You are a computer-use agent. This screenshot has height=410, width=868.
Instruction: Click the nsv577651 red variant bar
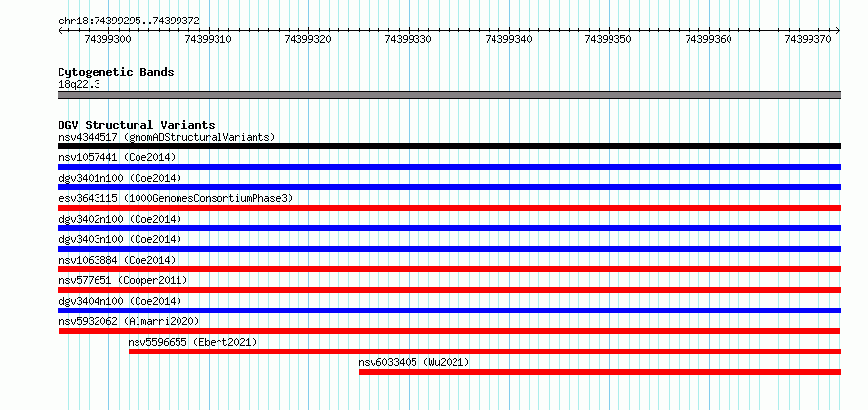(x=449, y=290)
